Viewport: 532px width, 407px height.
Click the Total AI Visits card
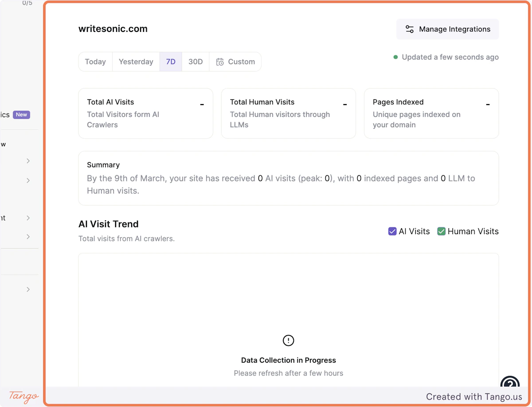click(x=146, y=113)
